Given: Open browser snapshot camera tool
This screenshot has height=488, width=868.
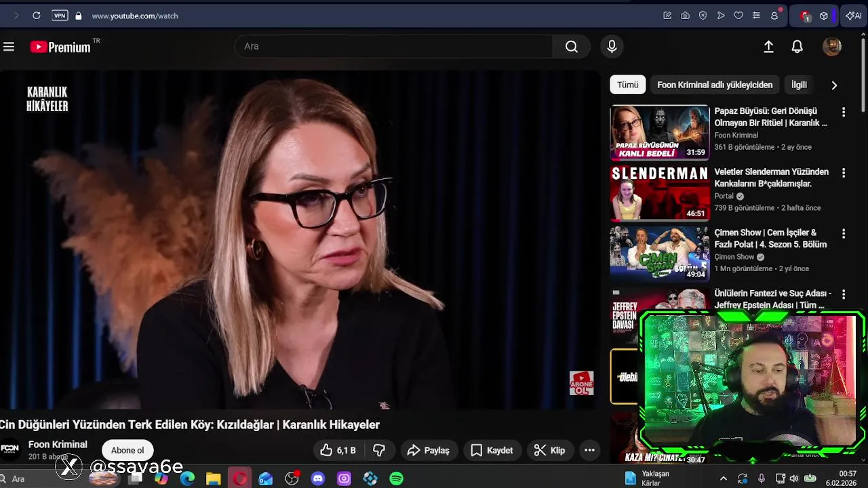Looking at the screenshot, I should (x=685, y=16).
